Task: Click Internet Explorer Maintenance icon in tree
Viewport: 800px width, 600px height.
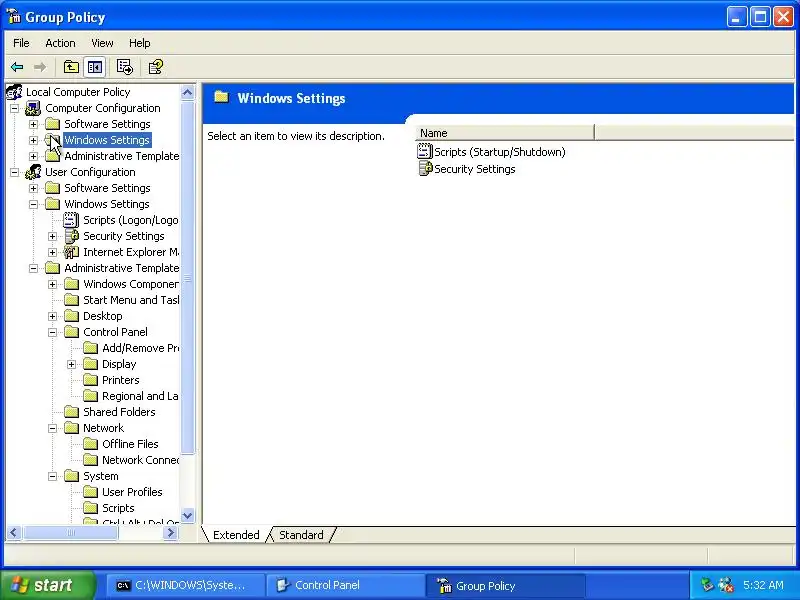Action: click(x=71, y=252)
